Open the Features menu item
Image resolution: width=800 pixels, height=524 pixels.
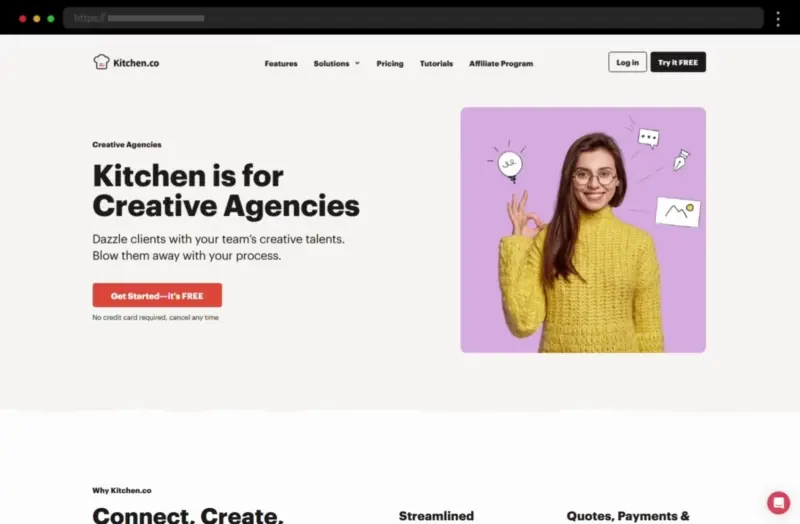(281, 64)
